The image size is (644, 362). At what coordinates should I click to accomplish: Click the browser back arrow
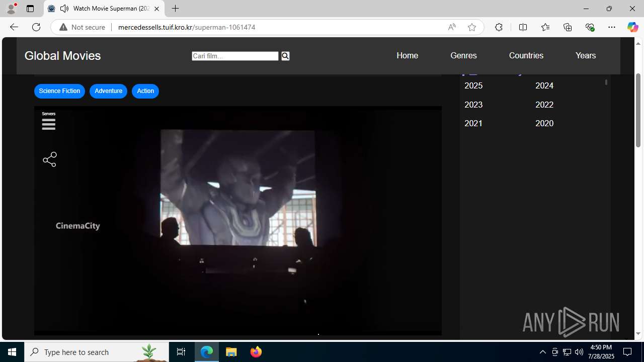click(x=14, y=27)
